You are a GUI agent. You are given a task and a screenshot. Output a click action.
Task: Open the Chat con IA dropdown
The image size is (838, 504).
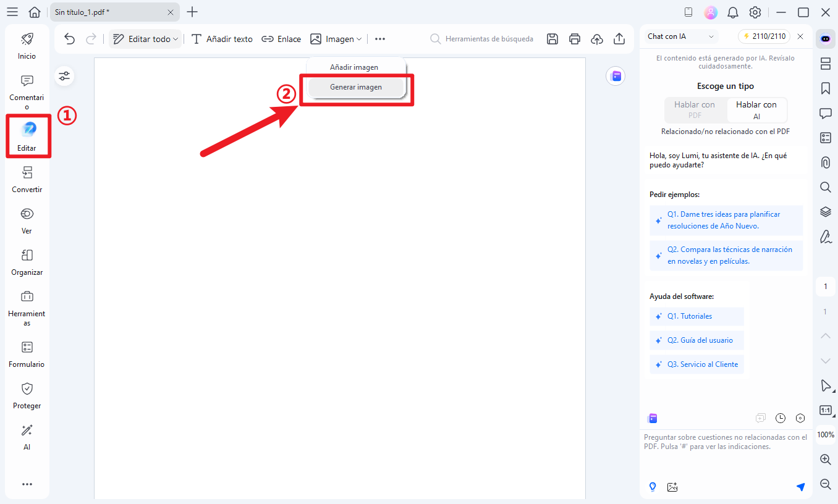(x=680, y=36)
